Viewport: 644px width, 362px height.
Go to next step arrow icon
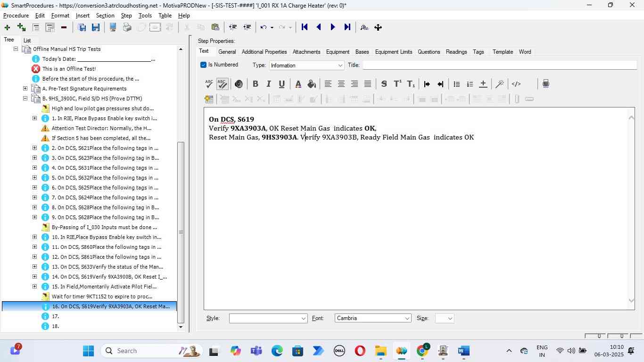(333, 27)
